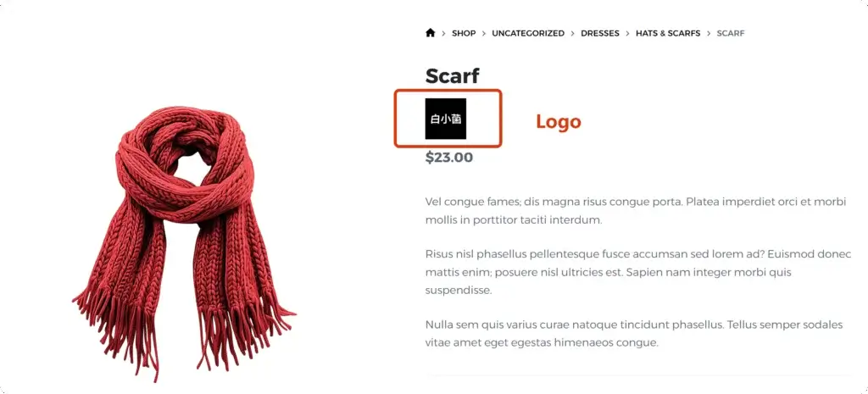868x394 pixels.
Task: Click paragraph starting with Nulla sem quis
Action: pyautogui.click(x=634, y=334)
